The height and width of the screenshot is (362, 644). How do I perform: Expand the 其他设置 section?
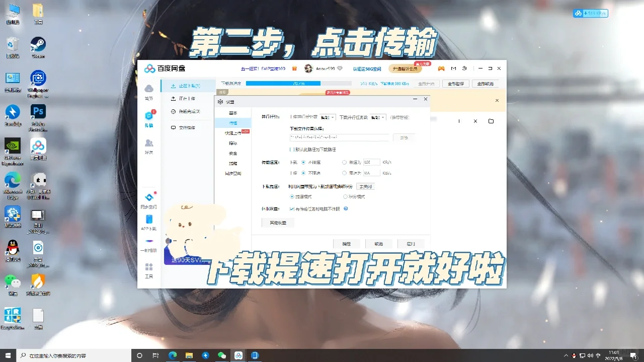pos(277,223)
